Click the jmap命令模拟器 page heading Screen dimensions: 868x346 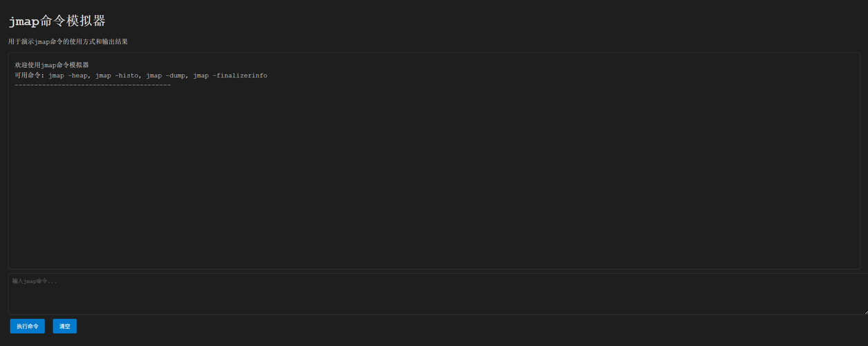tap(57, 21)
